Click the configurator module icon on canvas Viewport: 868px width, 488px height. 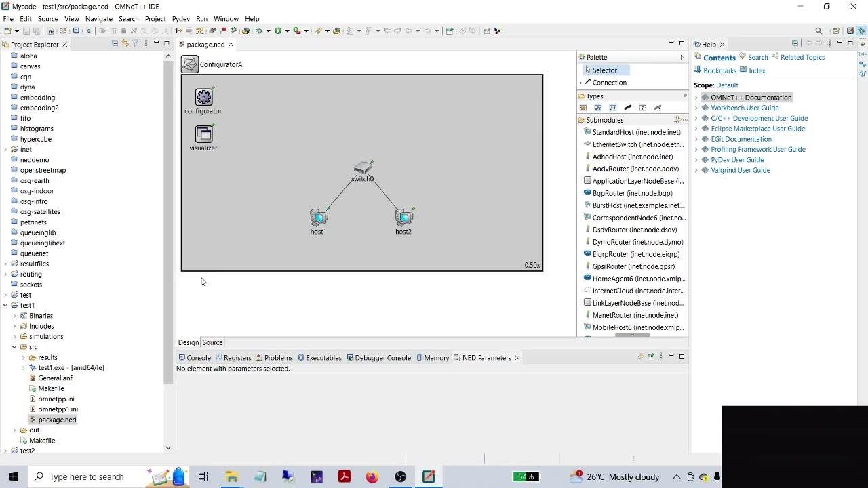(x=203, y=98)
